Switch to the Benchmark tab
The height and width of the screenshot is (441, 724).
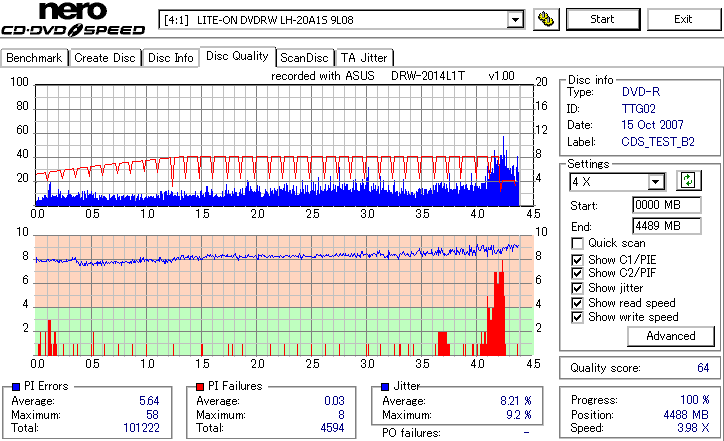tap(34, 58)
